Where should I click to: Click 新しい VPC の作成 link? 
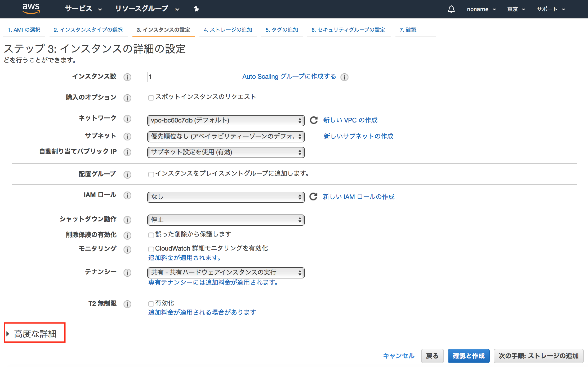(x=350, y=120)
